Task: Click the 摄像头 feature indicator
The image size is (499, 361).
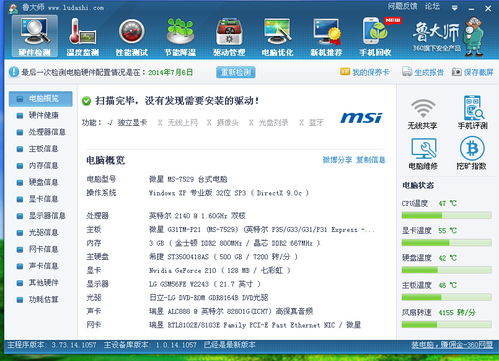Action: click(222, 123)
